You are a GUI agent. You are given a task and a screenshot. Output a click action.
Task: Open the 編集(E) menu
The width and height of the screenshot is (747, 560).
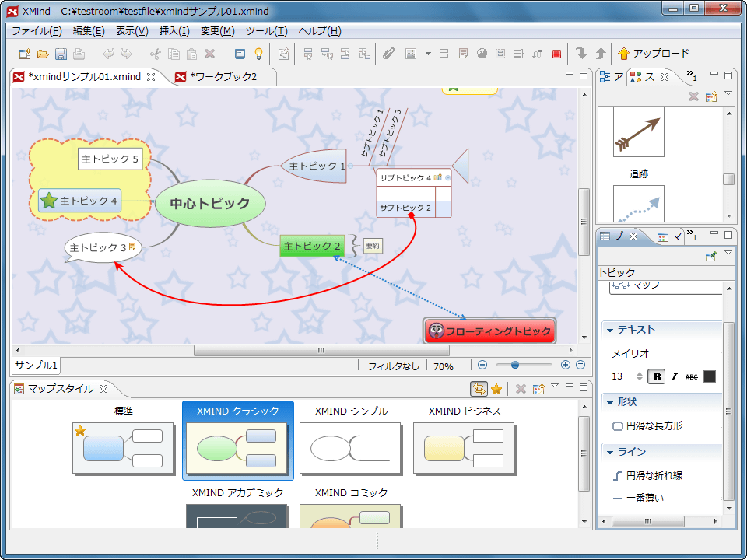point(89,31)
